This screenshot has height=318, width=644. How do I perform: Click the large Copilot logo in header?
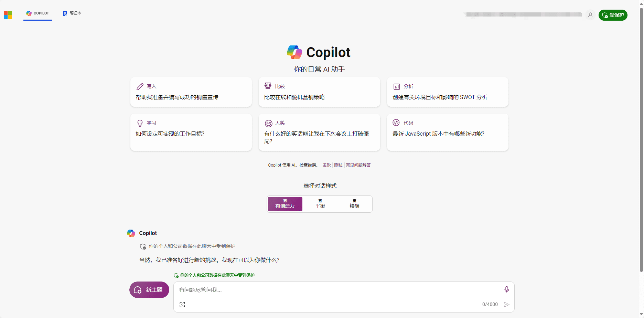click(294, 52)
